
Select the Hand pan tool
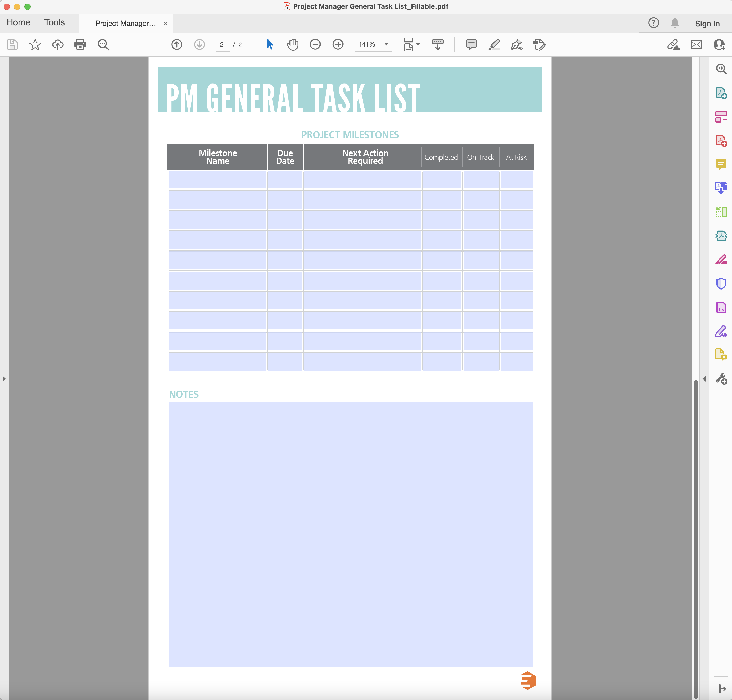click(x=293, y=44)
